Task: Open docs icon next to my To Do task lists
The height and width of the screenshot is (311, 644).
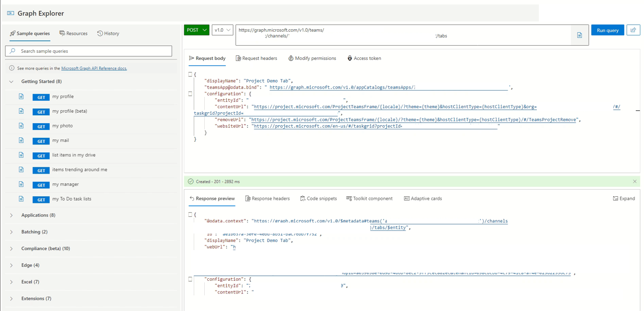Action: [x=21, y=199]
